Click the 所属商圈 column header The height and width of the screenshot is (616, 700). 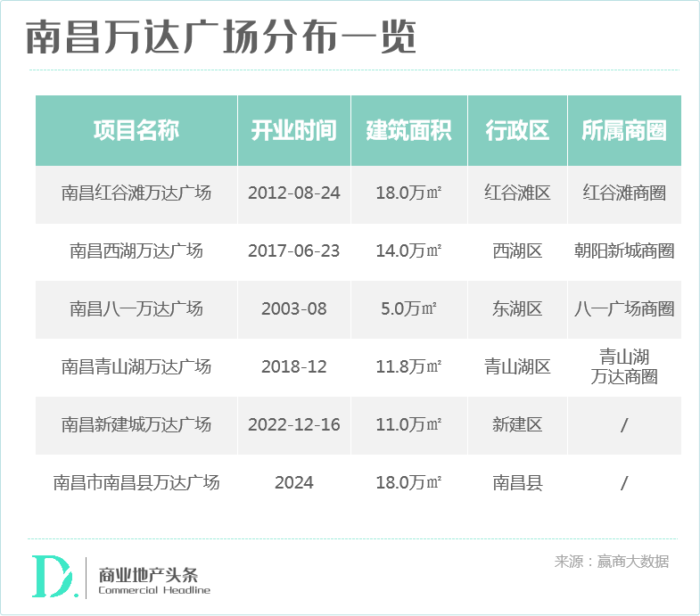[x=624, y=130]
